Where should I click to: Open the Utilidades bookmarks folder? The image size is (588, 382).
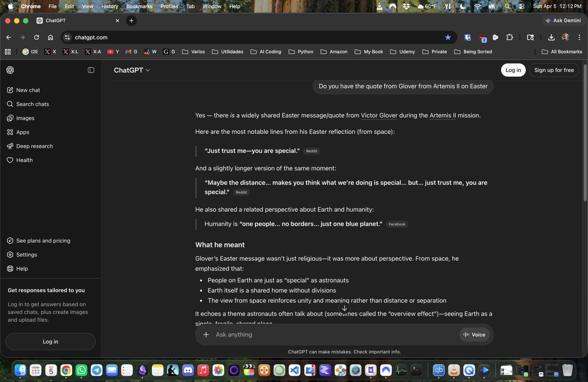[x=228, y=51]
